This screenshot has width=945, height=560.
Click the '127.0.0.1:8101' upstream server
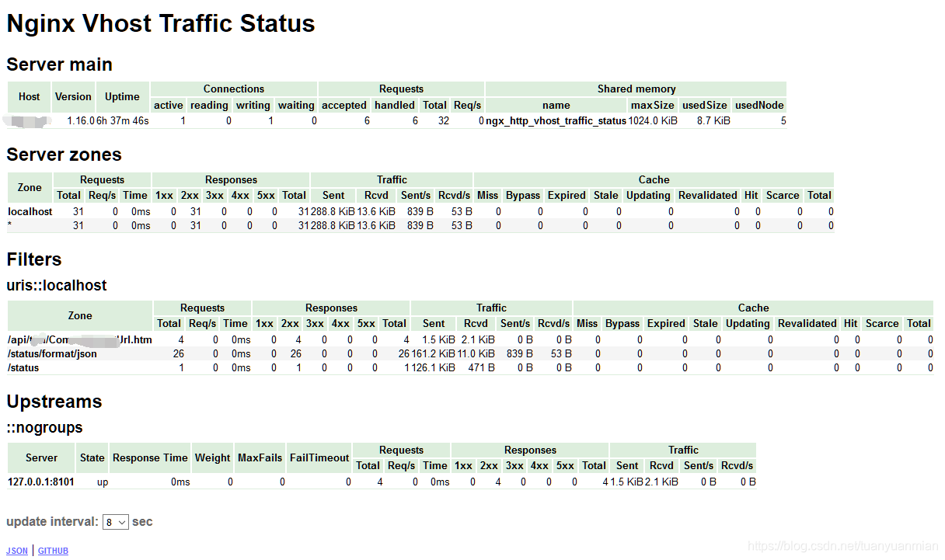(41, 482)
